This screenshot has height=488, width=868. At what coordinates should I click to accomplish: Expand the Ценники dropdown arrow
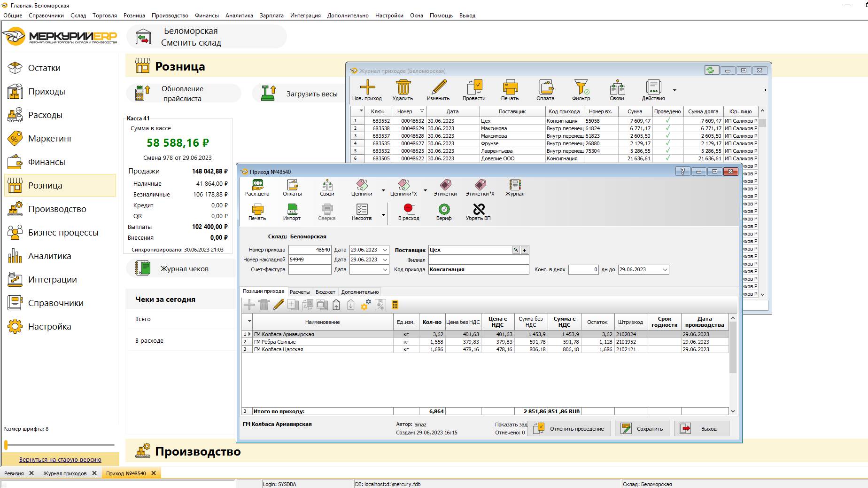[383, 190]
